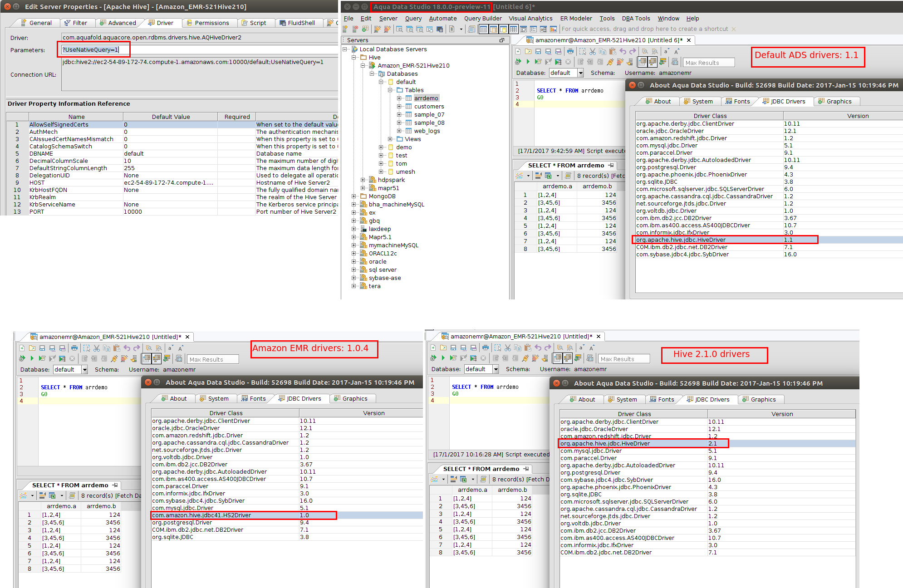Cancel query execution with the gray stop icon

click(568, 63)
